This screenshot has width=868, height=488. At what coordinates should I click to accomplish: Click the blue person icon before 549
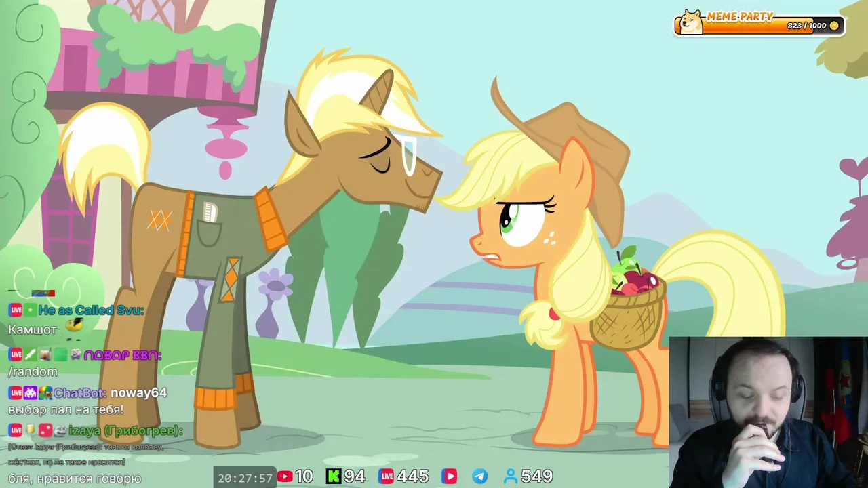(511, 476)
